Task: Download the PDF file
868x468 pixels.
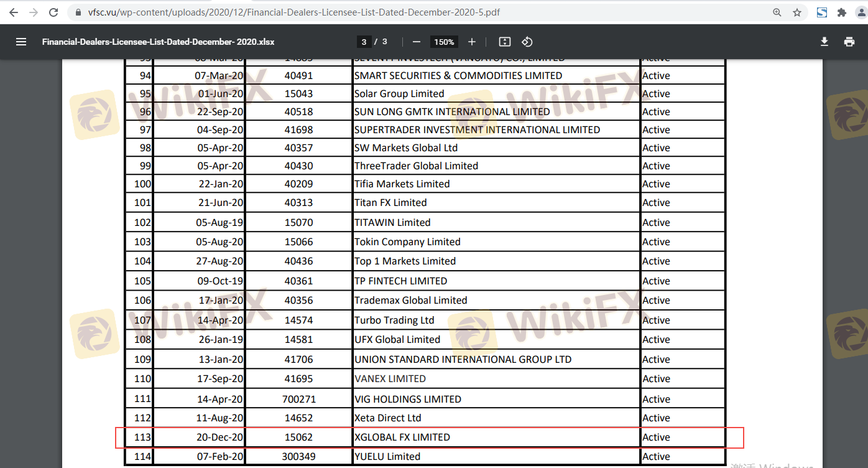Action: point(824,42)
